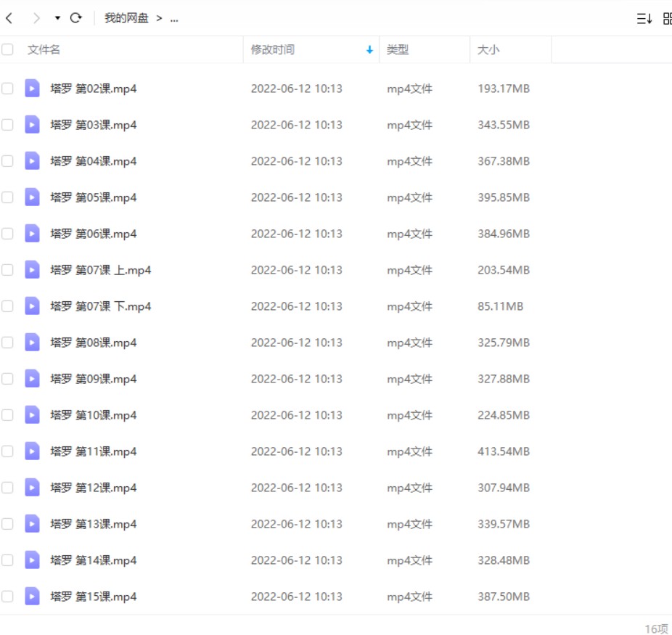Screen dimensions: 672x635
Task: Click video icon of 塔罗 第14课.mp4
Action: 32,560
